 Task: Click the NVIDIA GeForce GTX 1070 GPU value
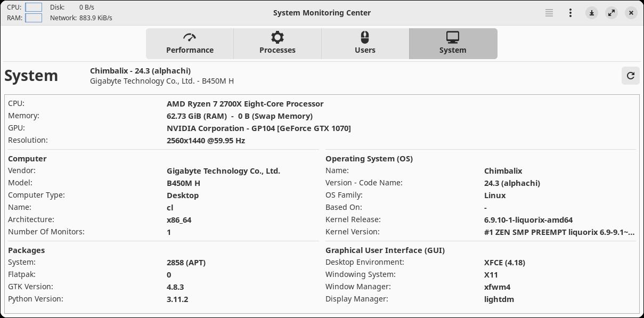259,128
